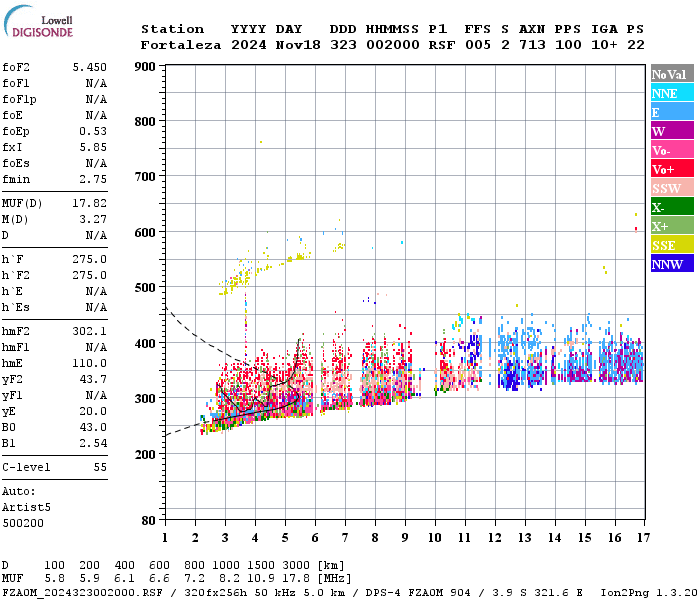The height and width of the screenshot is (600, 700).
Task: Click the FZAOM_2024323002000.RSF file name
Action: (x=83, y=592)
